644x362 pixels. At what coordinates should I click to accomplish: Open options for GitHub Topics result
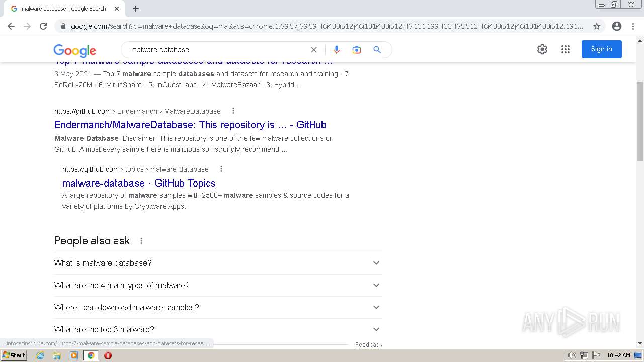click(221, 169)
